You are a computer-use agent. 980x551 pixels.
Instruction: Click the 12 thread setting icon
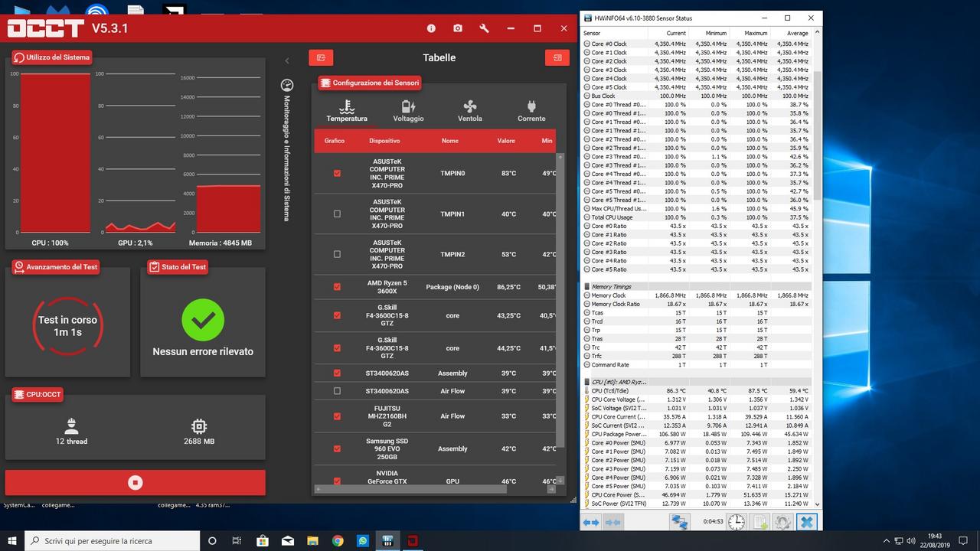click(x=71, y=425)
